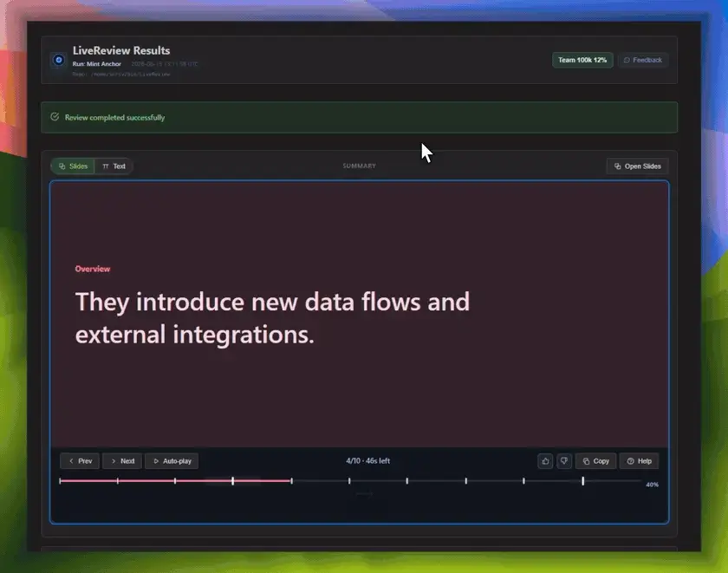Click the LiveReview logo icon
Screen dimensions: 728x573
(59, 60)
